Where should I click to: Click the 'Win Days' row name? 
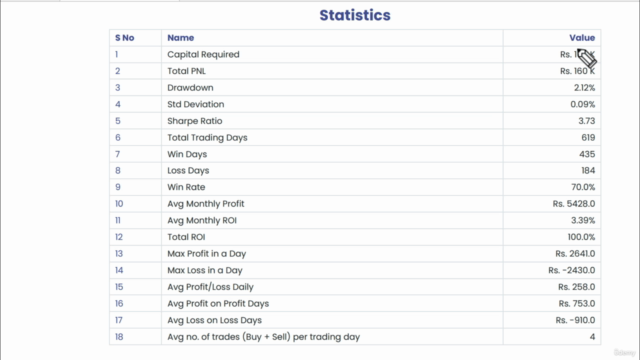click(187, 154)
